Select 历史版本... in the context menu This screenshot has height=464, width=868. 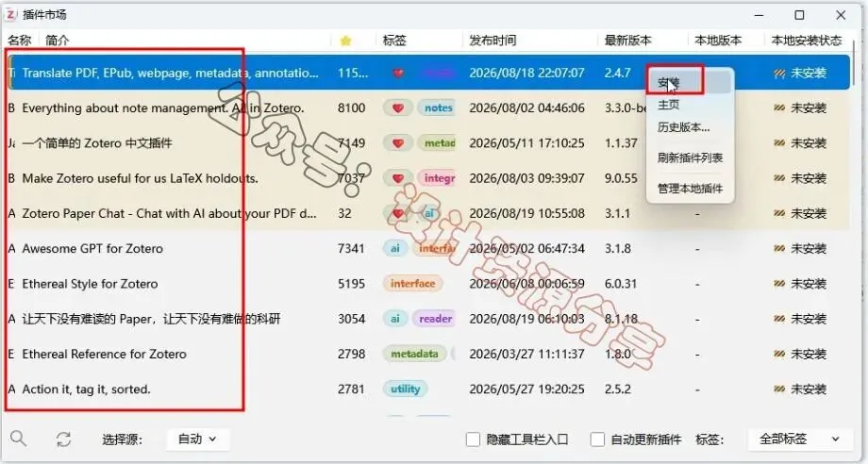coord(684,127)
